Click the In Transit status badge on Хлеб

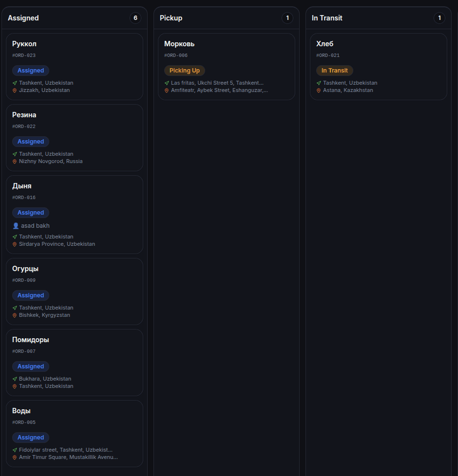(x=335, y=71)
